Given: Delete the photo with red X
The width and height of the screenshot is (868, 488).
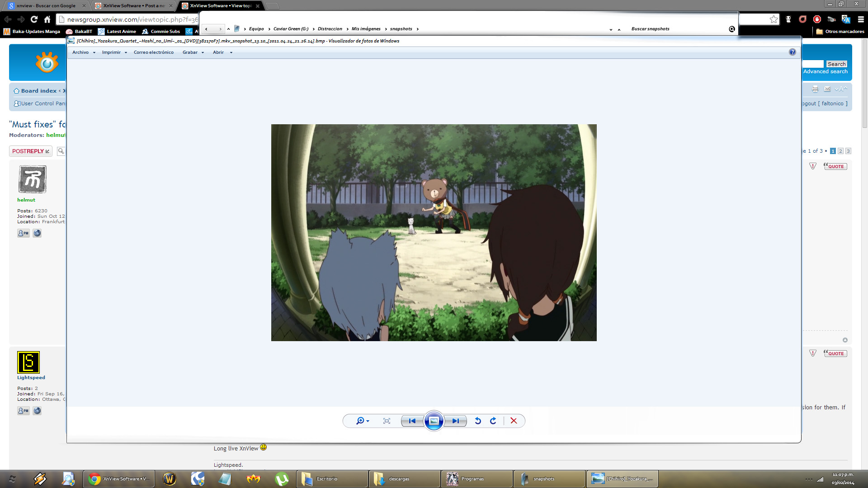Looking at the screenshot, I should 514,421.
